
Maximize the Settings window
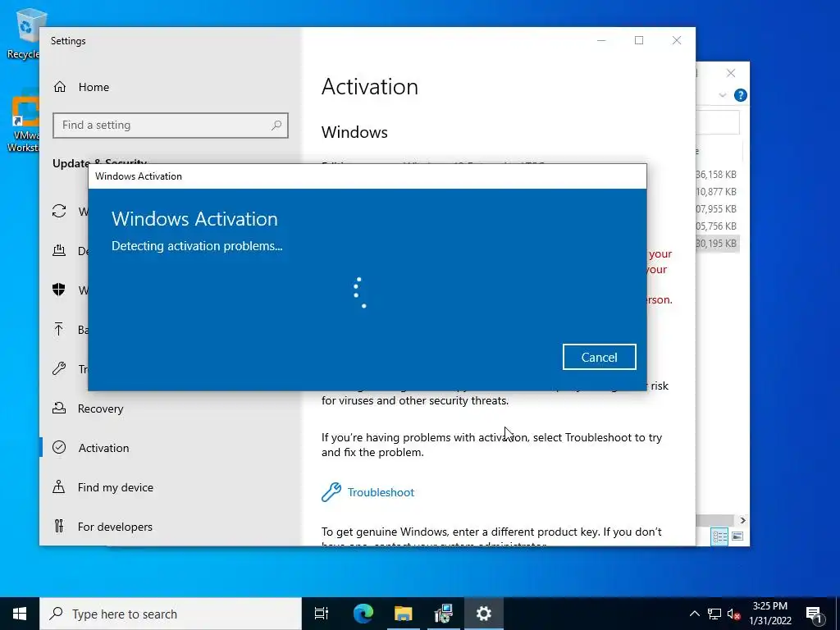click(638, 40)
